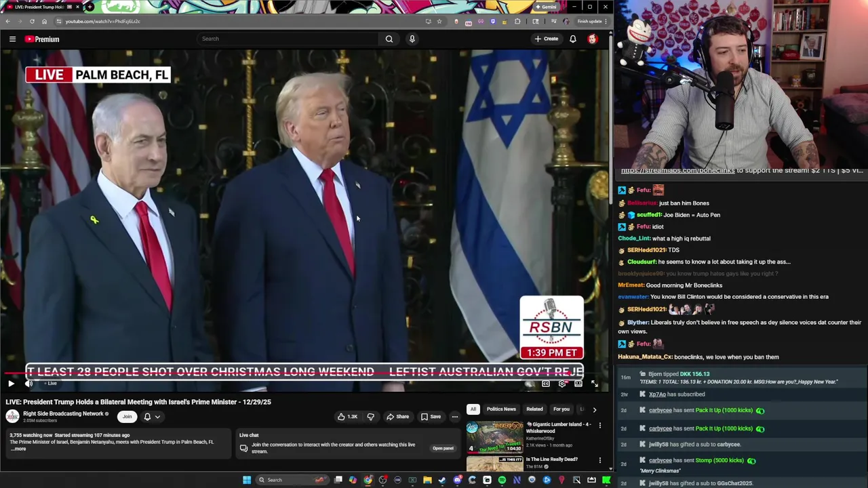Toggle subscription notification bell for RSBN

[147, 417]
